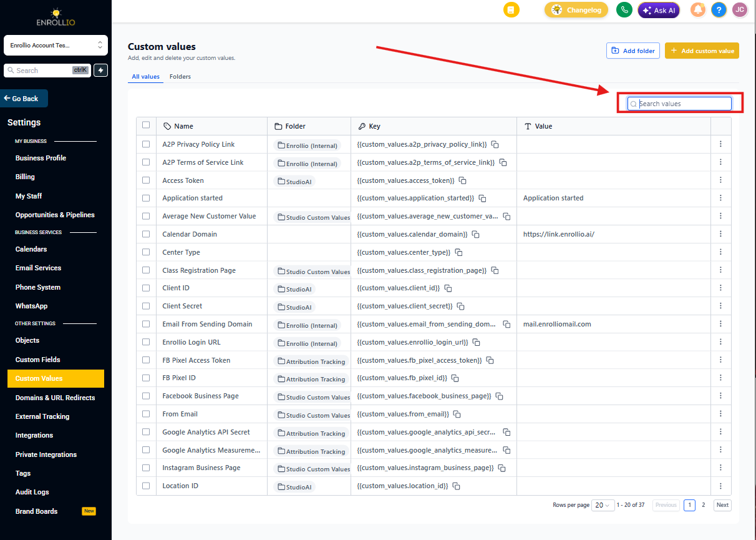Open Audit Logs in sidebar
The image size is (756, 540).
32,492
